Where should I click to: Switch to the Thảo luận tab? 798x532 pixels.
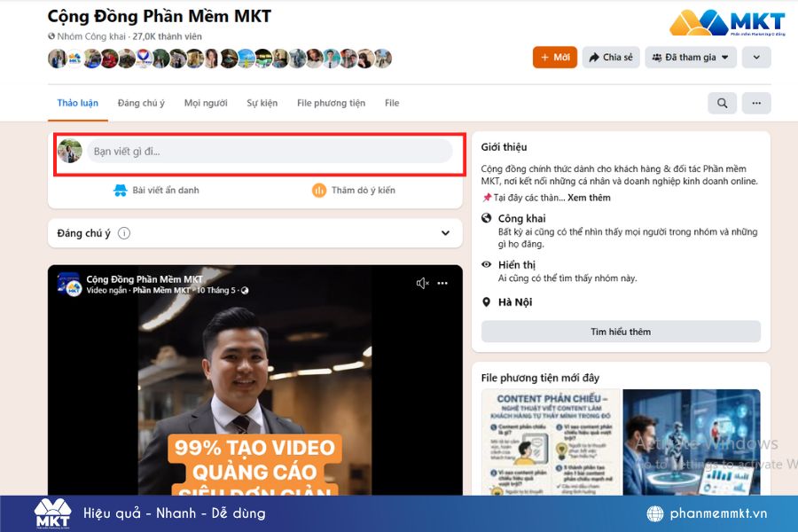coord(77,103)
